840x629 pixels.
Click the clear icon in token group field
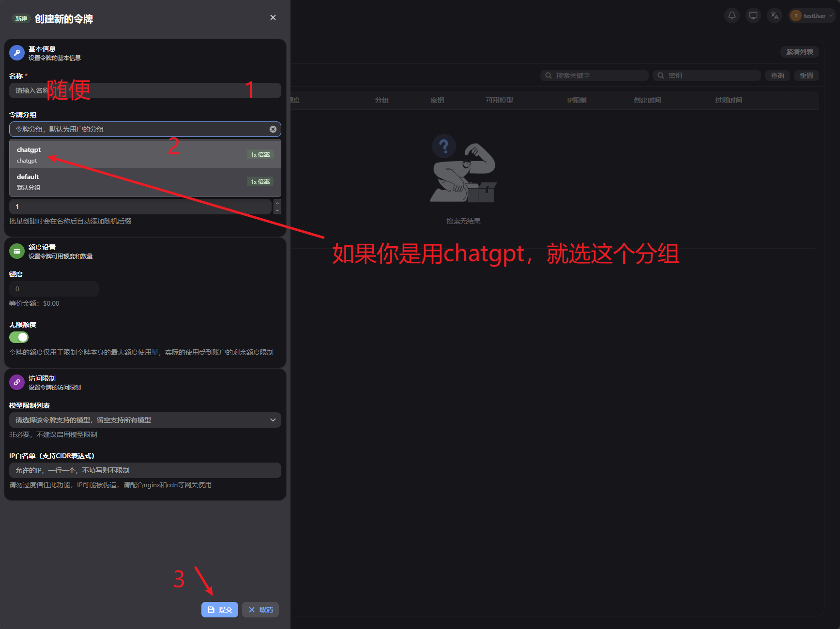[273, 129]
